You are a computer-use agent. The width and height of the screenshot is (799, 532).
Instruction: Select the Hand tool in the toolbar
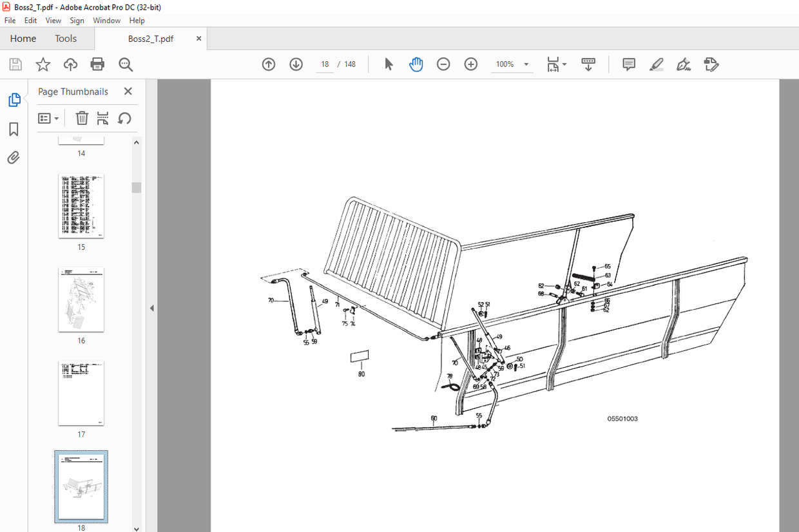[x=416, y=64]
